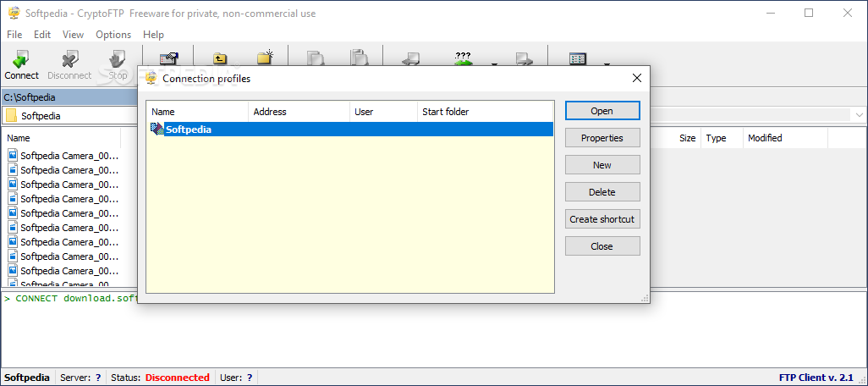Expand the transfer mode dropdown arrow
This screenshot has width=868, height=386.
pyautogui.click(x=494, y=63)
